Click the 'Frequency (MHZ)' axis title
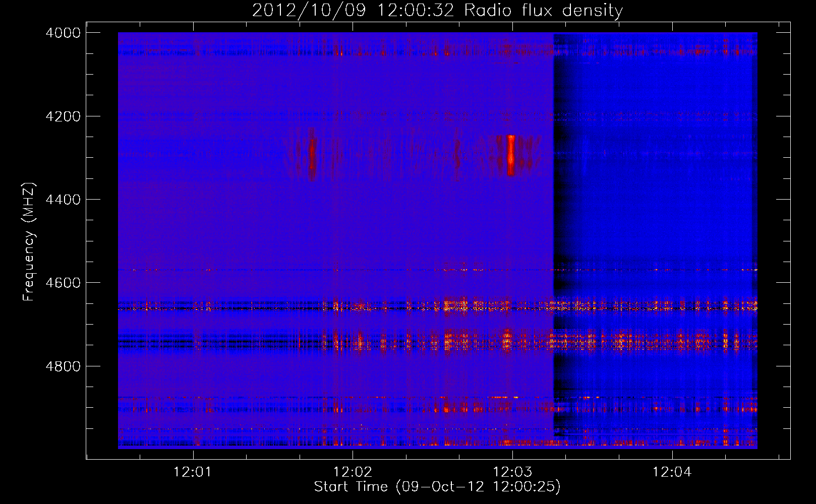The height and width of the screenshot is (504, 816). coord(29,242)
